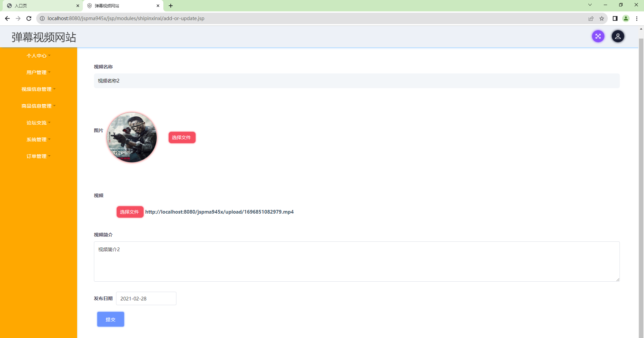Open the browser three-dot menu
The width and height of the screenshot is (644, 338).
click(x=637, y=18)
